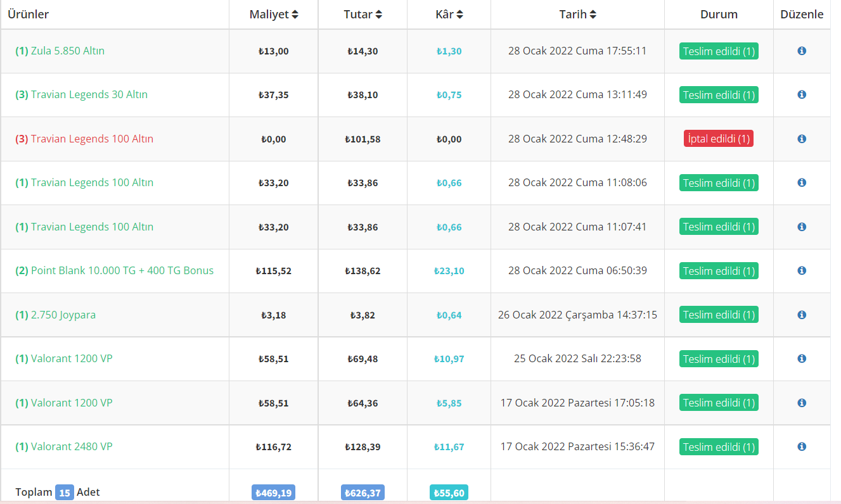The image size is (841, 504).
Task: Click profit value ₺5,85
Action: 449,403
